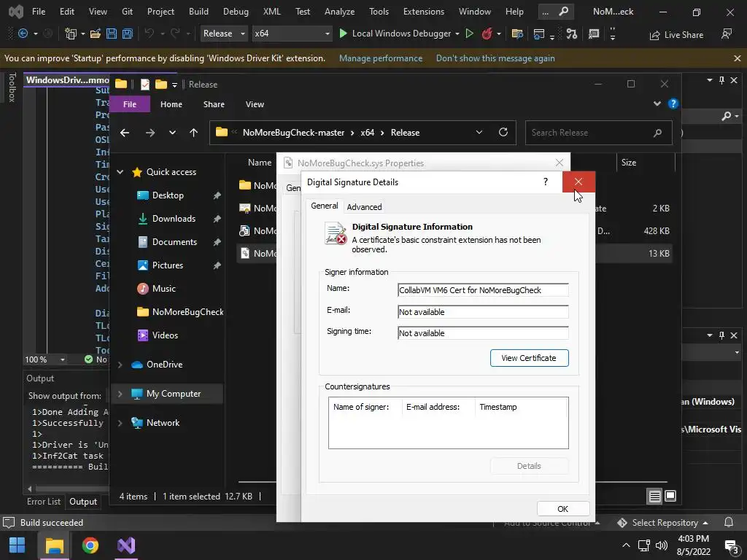The width and height of the screenshot is (747, 560).
Task: Click Search Release box in Explorer
Action: (x=599, y=133)
